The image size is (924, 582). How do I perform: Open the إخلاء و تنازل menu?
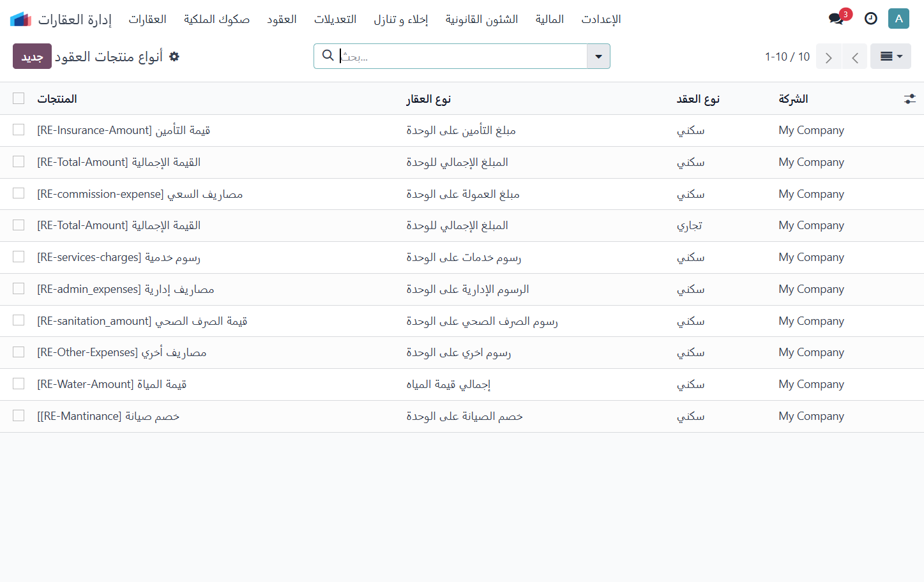[x=401, y=19]
